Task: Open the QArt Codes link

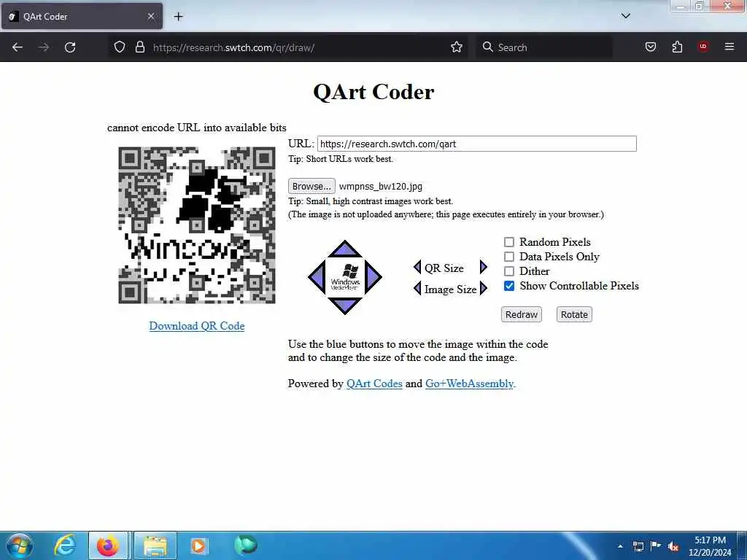Action: [x=374, y=384]
